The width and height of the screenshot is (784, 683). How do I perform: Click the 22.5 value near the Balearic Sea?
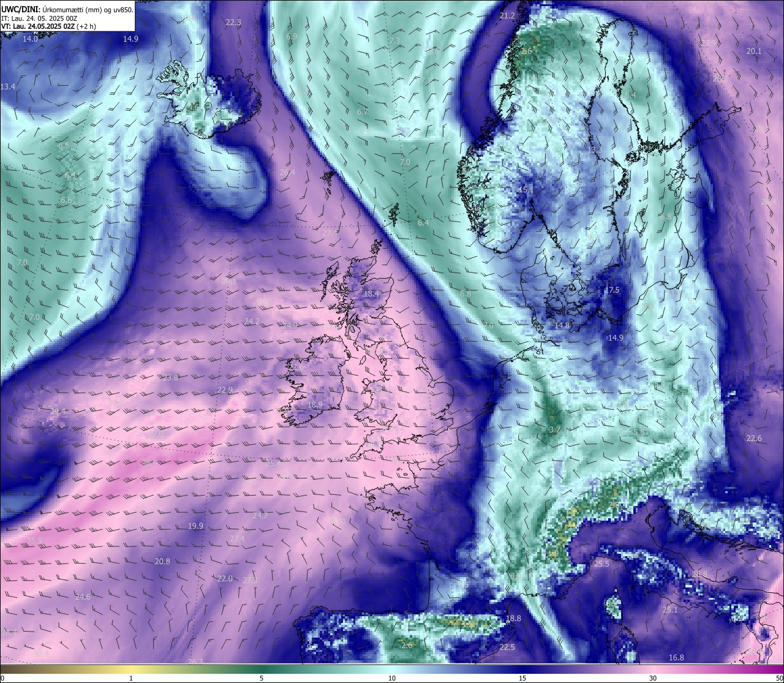507,647
